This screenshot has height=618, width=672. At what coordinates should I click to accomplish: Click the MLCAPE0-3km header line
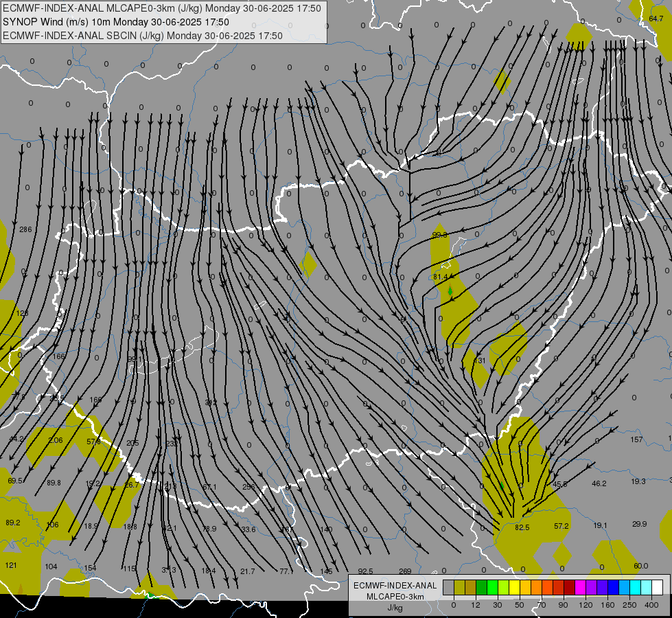tap(161, 8)
